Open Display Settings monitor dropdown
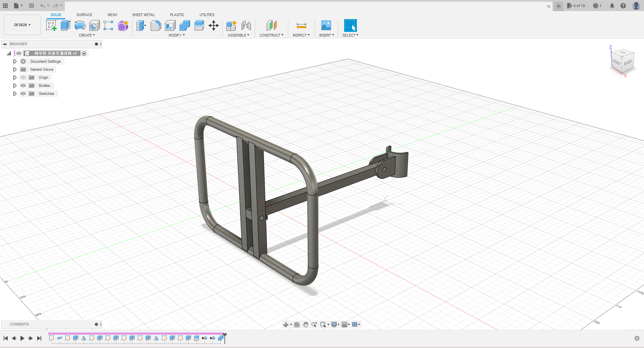Image resolution: width=644 pixels, height=348 pixels. pos(335,325)
